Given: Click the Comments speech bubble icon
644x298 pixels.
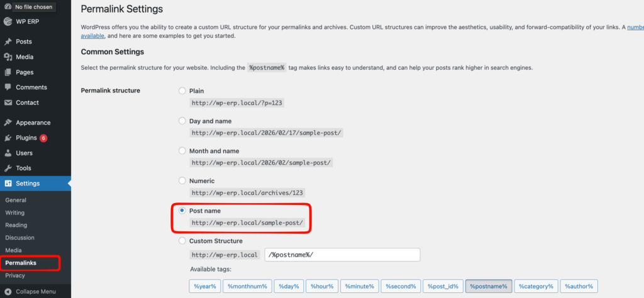Looking at the screenshot, I should coord(8,87).
